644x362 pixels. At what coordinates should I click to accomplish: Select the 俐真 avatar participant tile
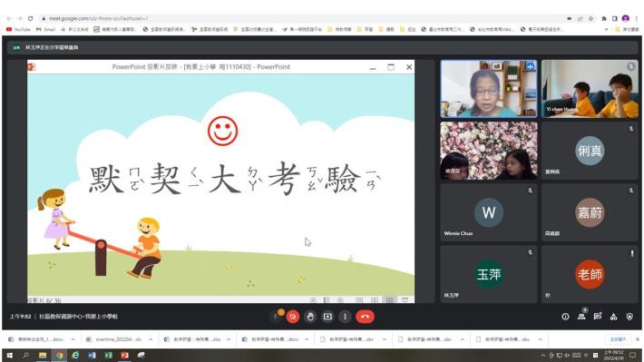pyautogui.click(x=590, y=151)
